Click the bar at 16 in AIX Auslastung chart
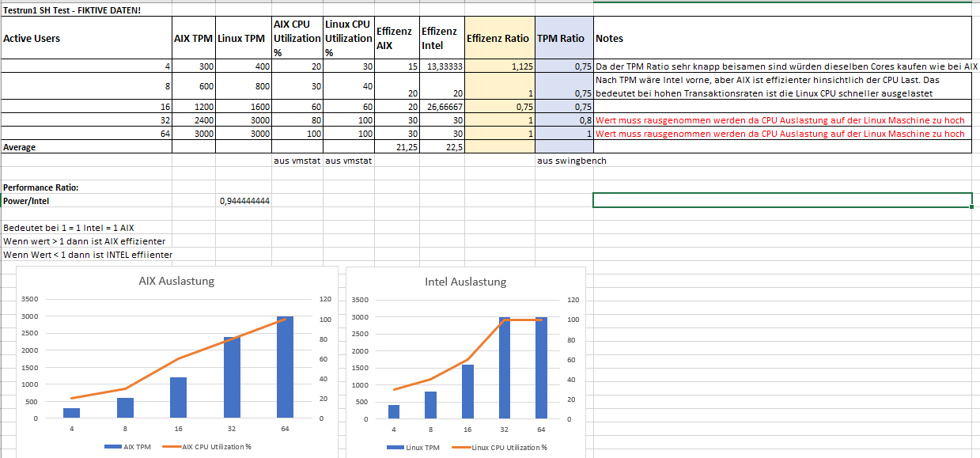 pyautogui.click(x=178, y=397)
